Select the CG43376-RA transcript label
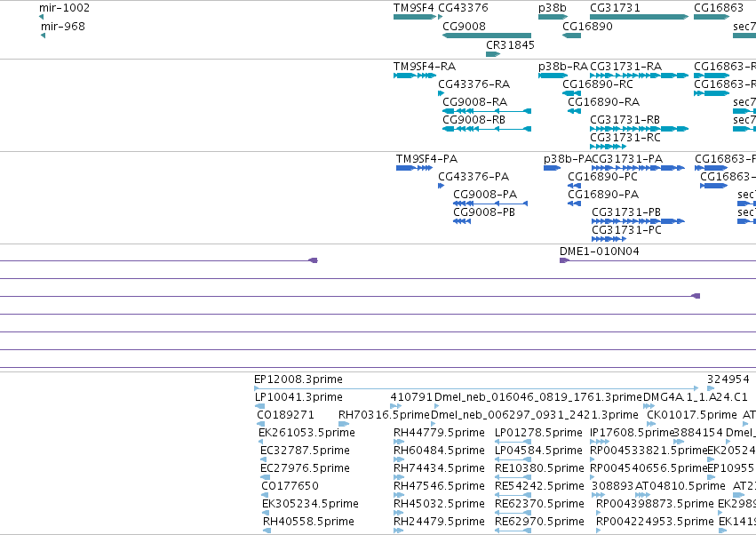 [x=474, y=84]
